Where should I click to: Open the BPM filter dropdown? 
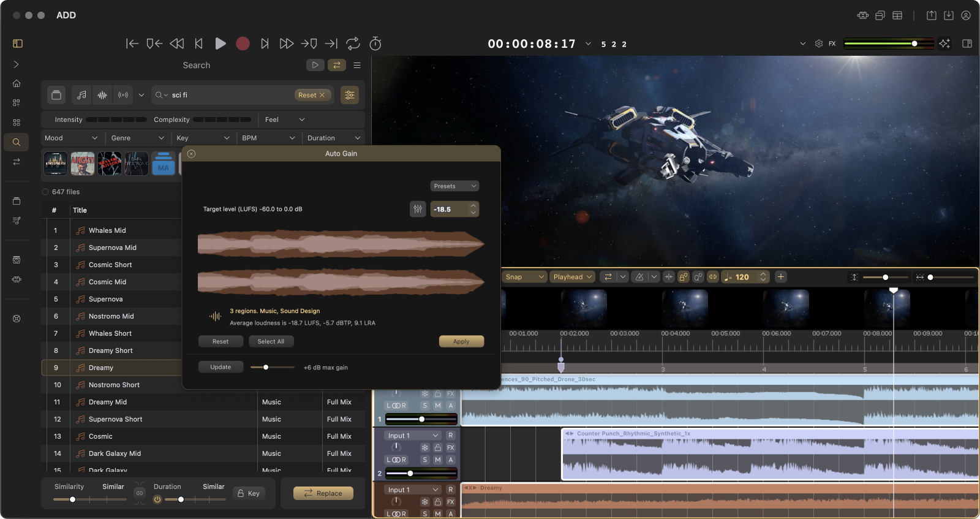[268, 138]
